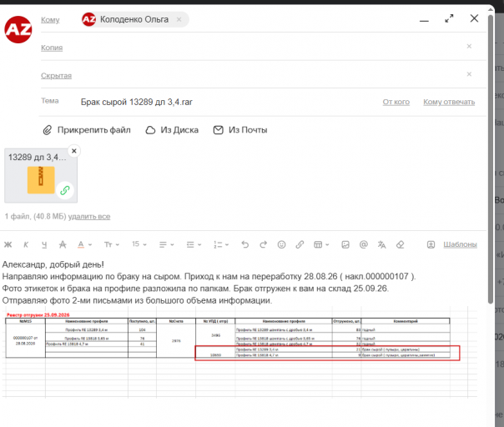This screenshot has height=427, width=504.
Task: Click the signature card icon
Action: (x=431, y=245)
